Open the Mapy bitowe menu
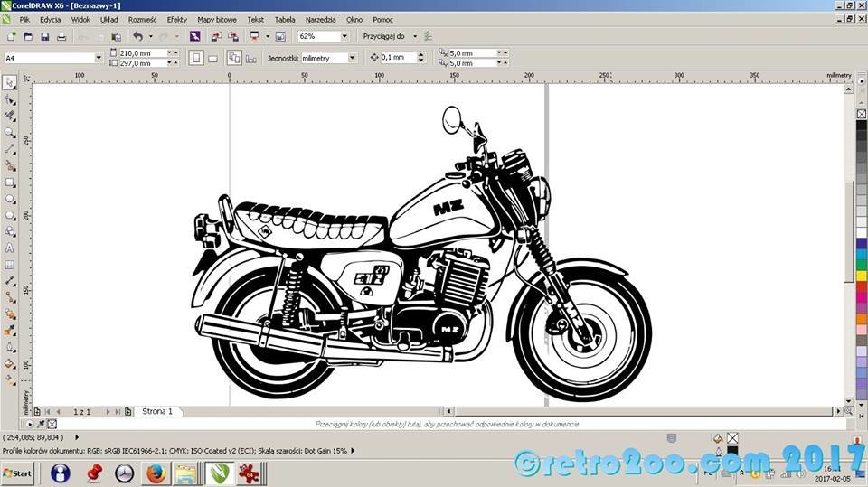The height and width of the screenshot is (487, 868). [218, 19]
